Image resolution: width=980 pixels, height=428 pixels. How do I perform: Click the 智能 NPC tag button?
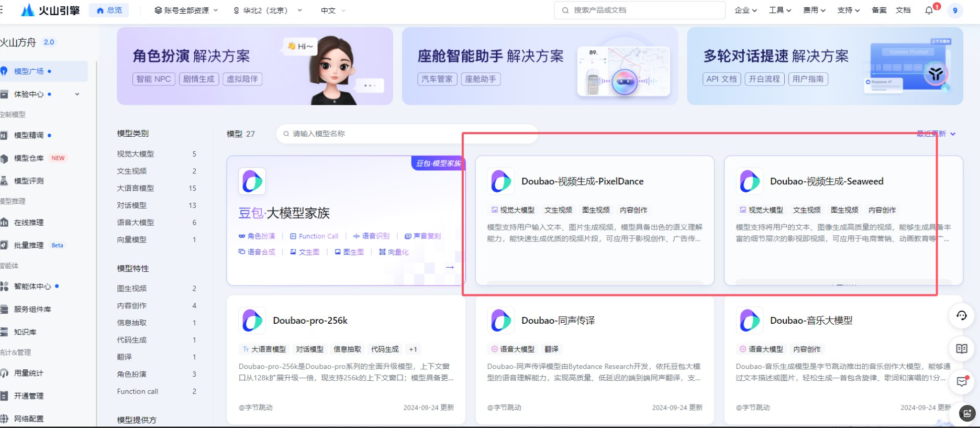pos(154,79)
